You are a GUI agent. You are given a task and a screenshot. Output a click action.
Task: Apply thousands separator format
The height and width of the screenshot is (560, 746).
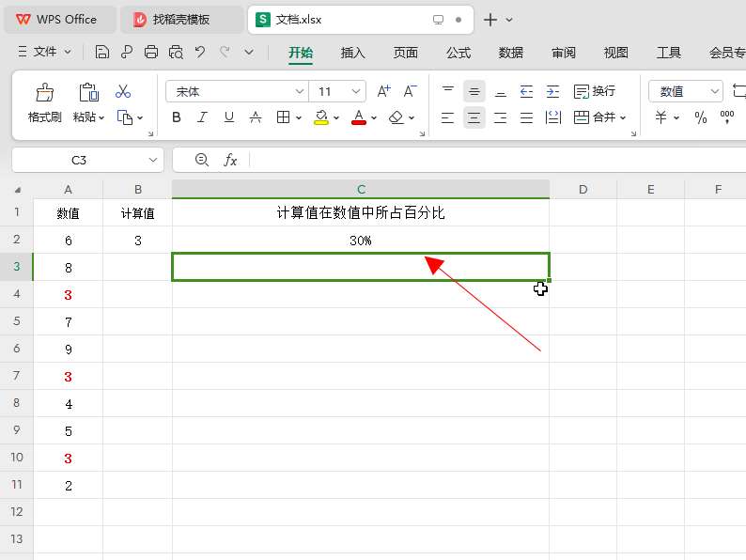click(x=726, y=117)
